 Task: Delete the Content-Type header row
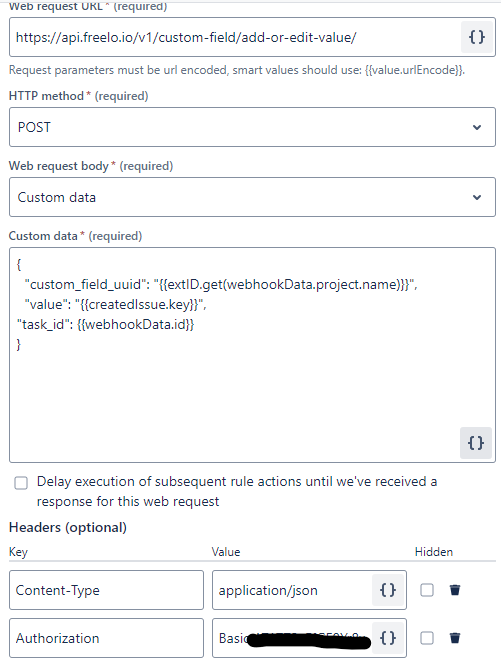tap(455, 590)
